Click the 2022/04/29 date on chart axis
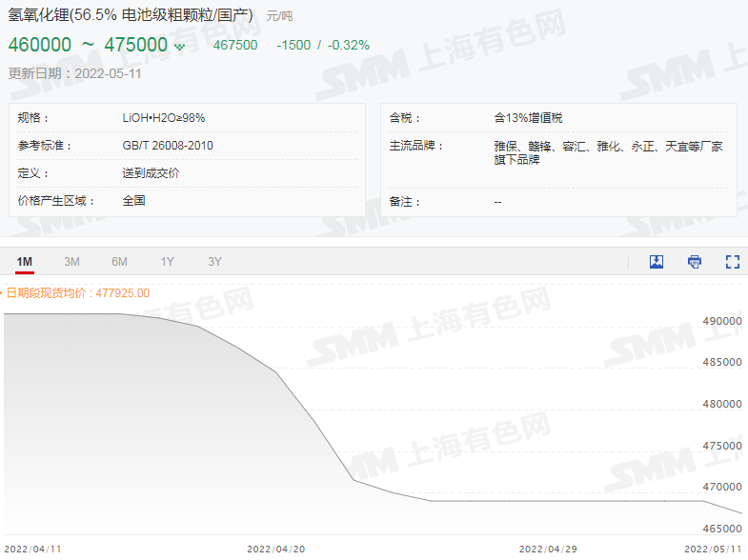The width and height of the screenshot is (748, 560). [x=548, y=549]
